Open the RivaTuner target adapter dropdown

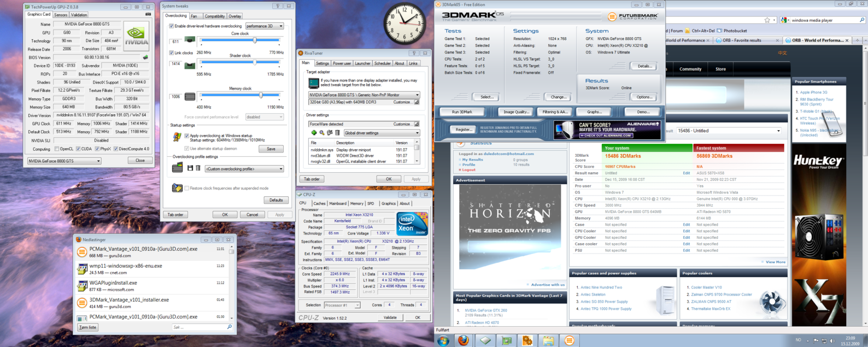click(x=364, y=95)
